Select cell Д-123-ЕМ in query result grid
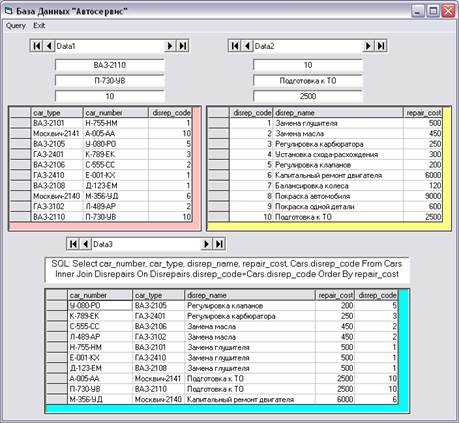This screenshot has height=423, width=459. pyautogui.click(x=100, y=368)
